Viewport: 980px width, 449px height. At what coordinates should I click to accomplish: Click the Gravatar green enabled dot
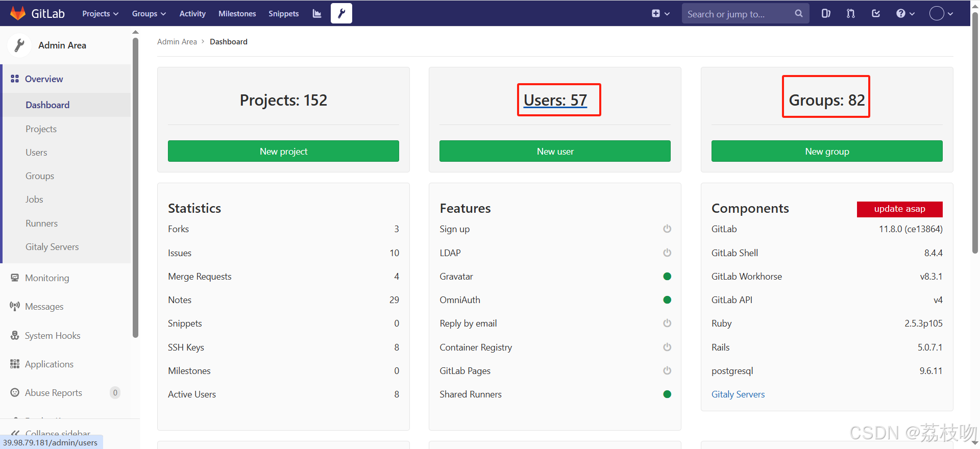click(x=667, y=276)
